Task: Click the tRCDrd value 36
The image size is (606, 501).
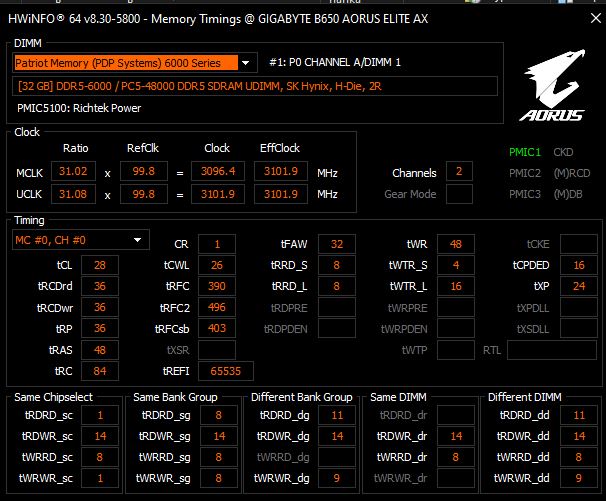Action: tap(100, 286)
